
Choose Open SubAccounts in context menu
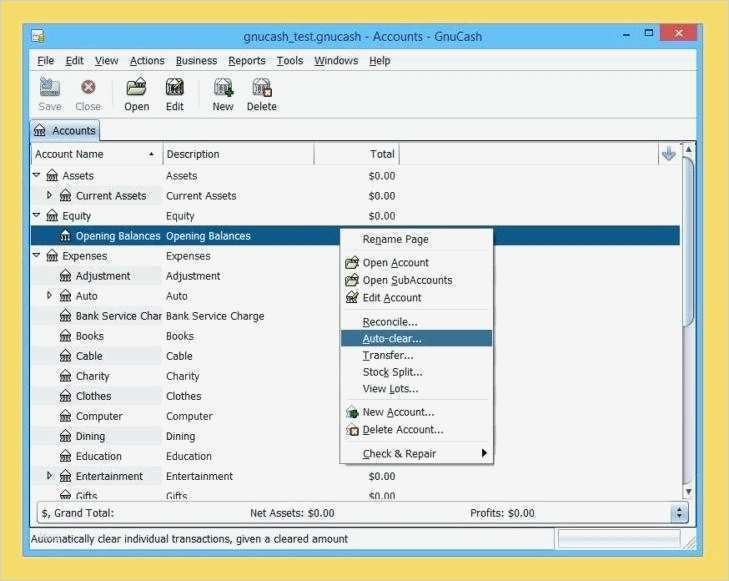coord(416,280)
